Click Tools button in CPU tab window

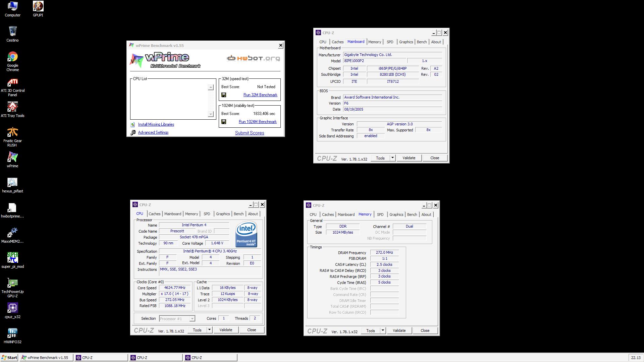point(197,330)
